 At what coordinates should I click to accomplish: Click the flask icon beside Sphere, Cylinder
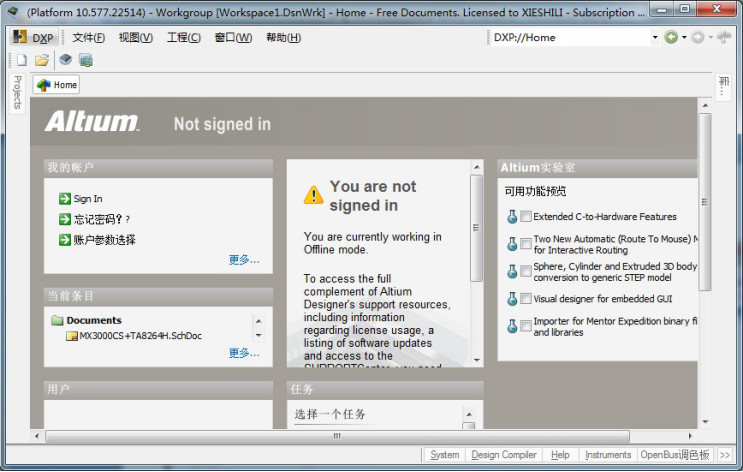coord(512,272)
